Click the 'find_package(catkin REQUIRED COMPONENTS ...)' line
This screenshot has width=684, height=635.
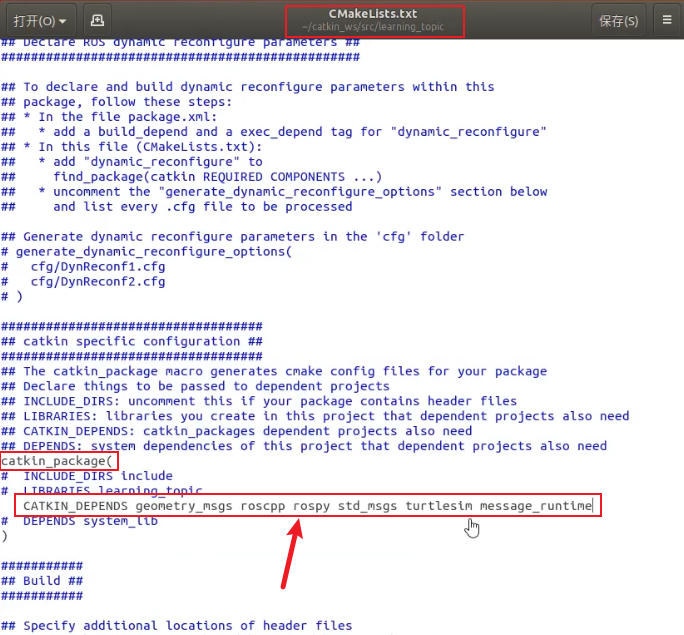tap(192, 177)
